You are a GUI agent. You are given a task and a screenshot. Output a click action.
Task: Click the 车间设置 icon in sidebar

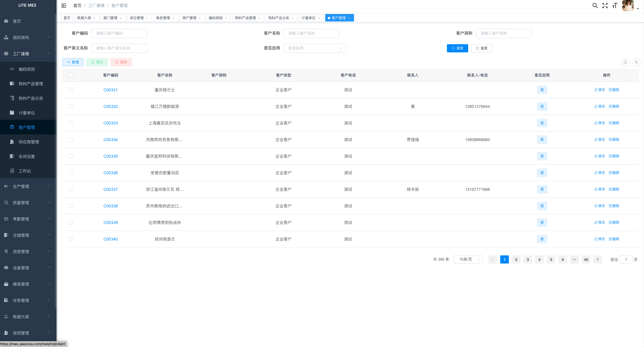tap(12, 156)
